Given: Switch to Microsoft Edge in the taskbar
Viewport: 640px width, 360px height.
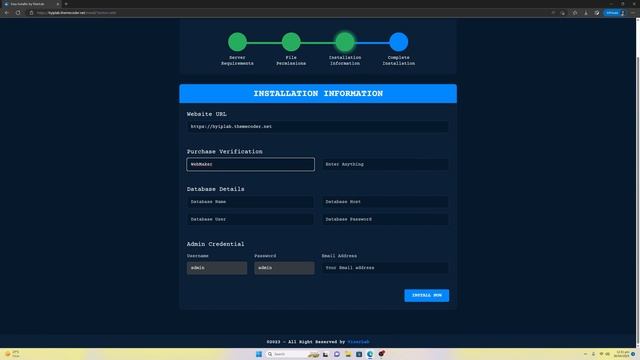Looking at the screenshot, I should click(370, 354).
